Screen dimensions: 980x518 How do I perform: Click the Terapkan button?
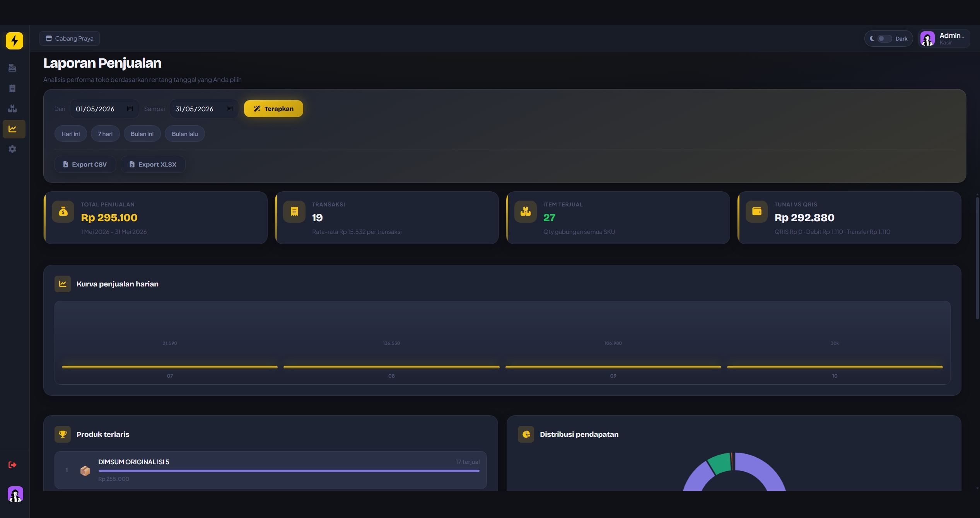click(x=273, y=109)
